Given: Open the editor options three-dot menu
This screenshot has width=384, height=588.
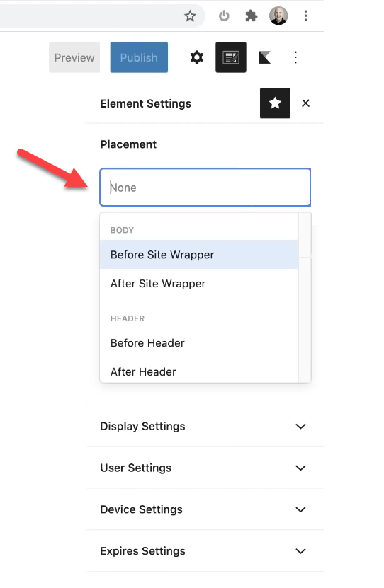Looking at the screenshot, I should point(295,57).
